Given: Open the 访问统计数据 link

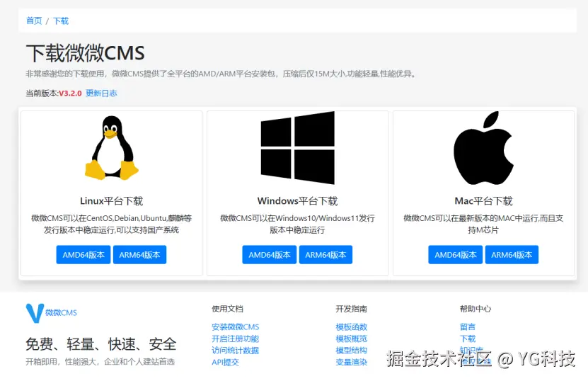Looking at the screenshot, I should tap(235, 351).
